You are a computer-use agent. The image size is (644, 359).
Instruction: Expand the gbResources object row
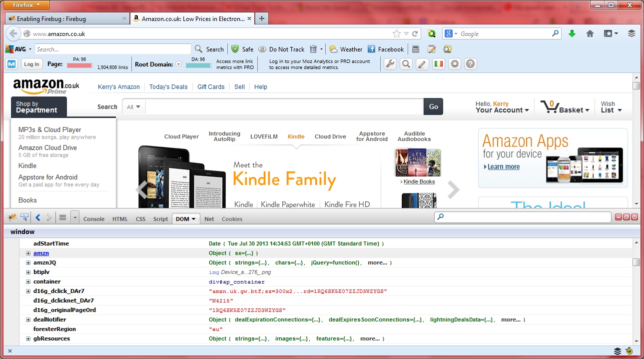point(28,338)
